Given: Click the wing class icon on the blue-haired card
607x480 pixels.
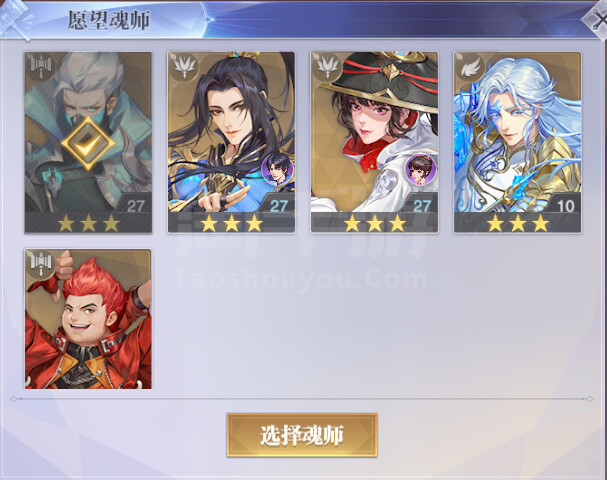Looking at the screenshot, I should click(470, 66).
